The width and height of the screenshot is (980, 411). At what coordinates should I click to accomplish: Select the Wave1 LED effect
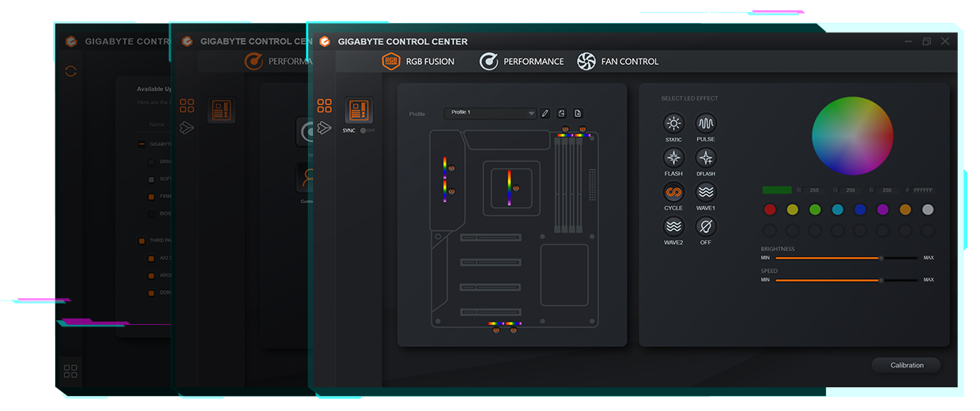(706, 192)
